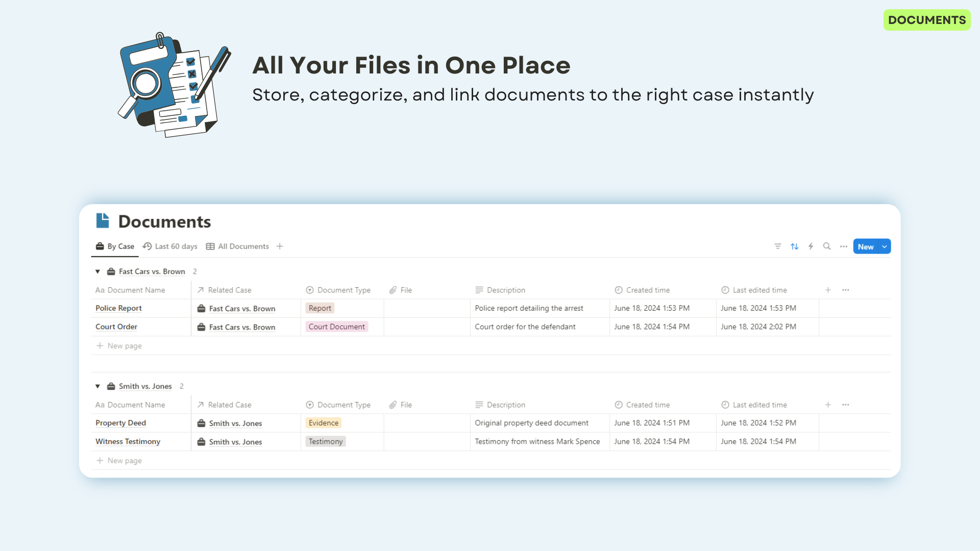
Task: Switch to the By Case tab
Action: [x=115, y=246]
